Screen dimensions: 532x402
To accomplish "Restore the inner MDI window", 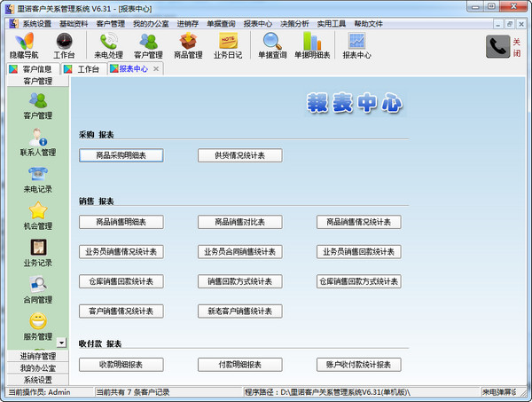I will coord(509,24).
